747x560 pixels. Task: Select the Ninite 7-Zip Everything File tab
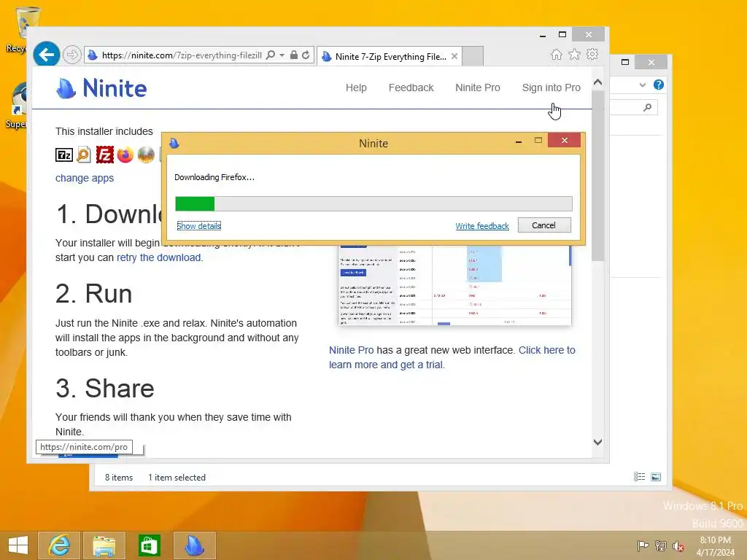(x=390, y=56)
